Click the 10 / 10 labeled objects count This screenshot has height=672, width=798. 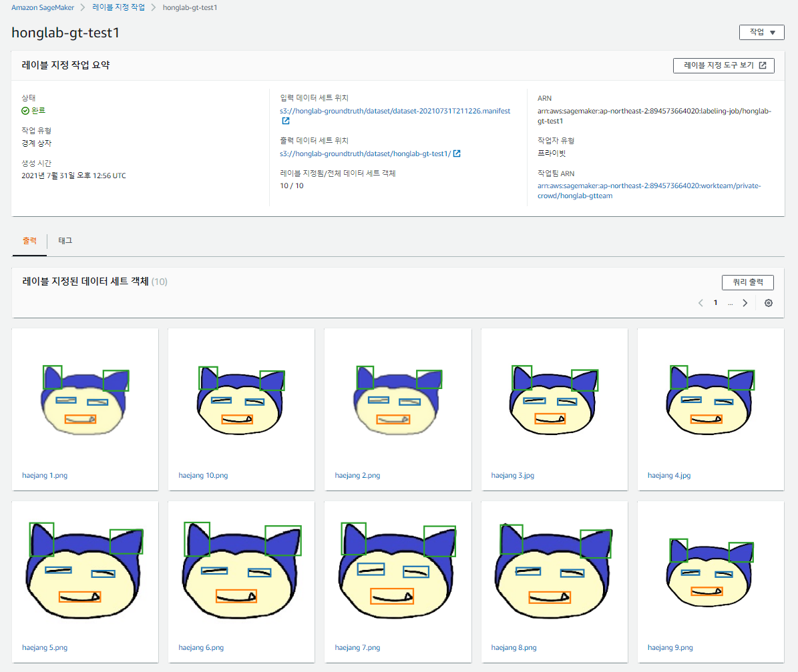tap(292, 186)
